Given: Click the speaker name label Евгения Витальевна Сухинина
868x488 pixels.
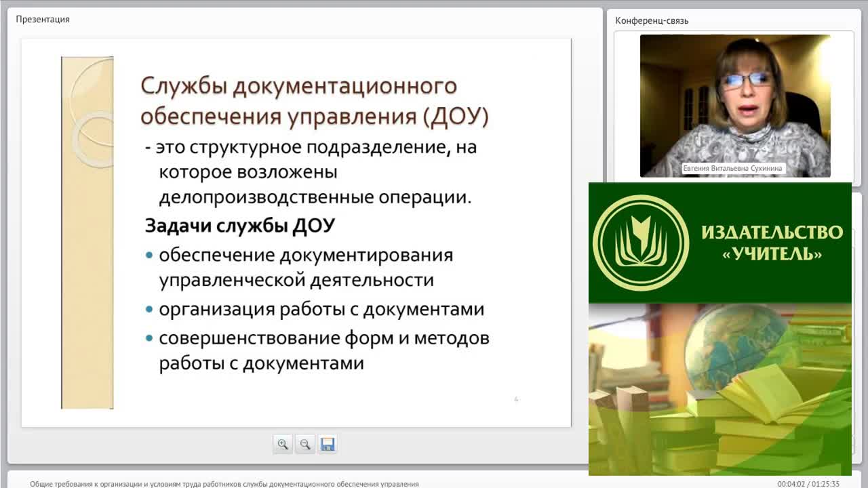Looking at the screenshot, I should pyautogui.click(x=734, y=168).
